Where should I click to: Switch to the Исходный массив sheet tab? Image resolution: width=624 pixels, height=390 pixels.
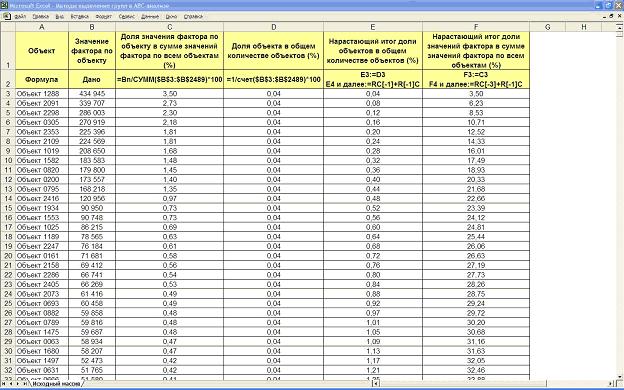tap(56, 384)
